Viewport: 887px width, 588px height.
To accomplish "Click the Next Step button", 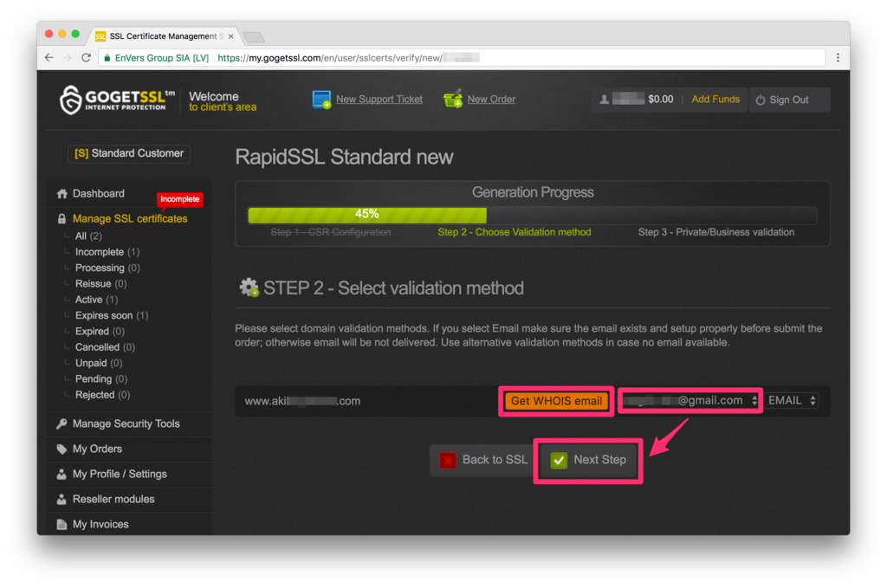I will click(588, 460).
